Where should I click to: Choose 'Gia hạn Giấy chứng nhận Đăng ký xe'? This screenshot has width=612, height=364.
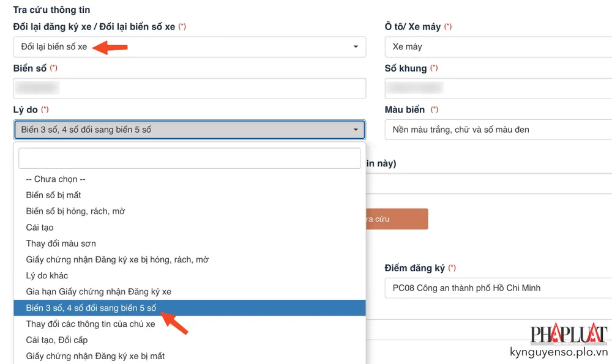point(99,292)
